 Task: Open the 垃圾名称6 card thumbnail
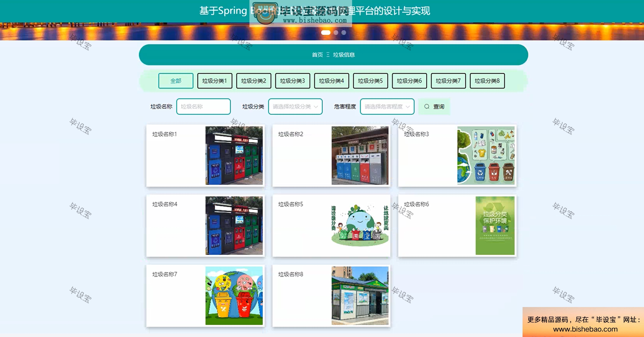tap(495, 226)
